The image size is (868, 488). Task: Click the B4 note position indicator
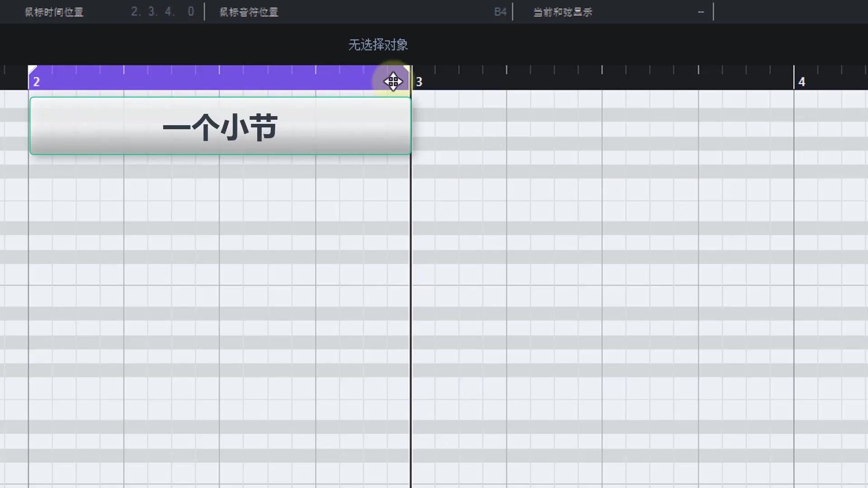pos(500,12)
